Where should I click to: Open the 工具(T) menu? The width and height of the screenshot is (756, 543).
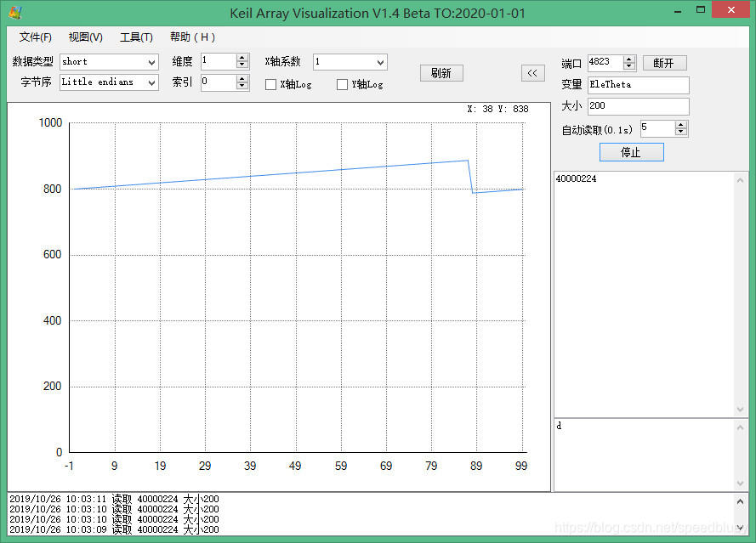pos(136,37)
